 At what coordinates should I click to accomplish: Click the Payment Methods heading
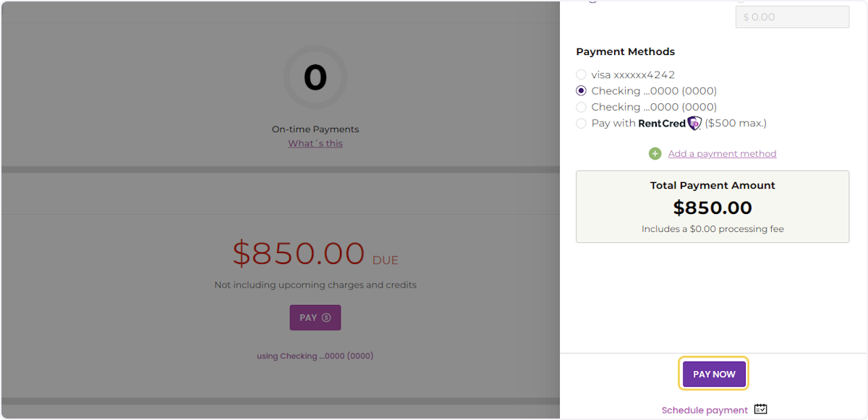click(625, 51)
